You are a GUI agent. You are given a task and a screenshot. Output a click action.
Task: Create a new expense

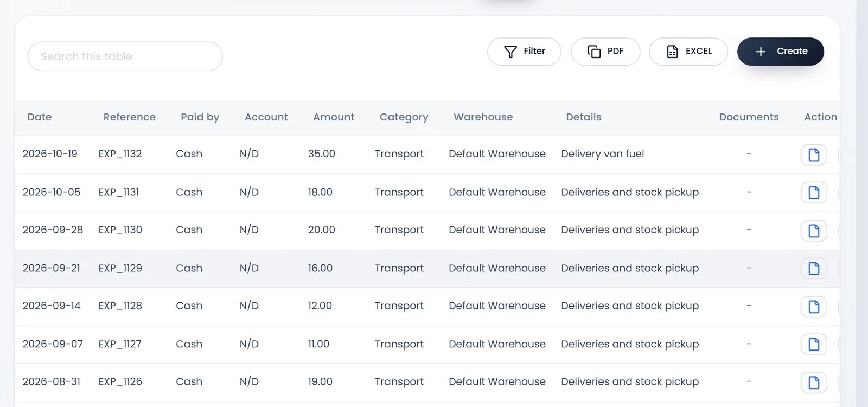coord(781,52)
